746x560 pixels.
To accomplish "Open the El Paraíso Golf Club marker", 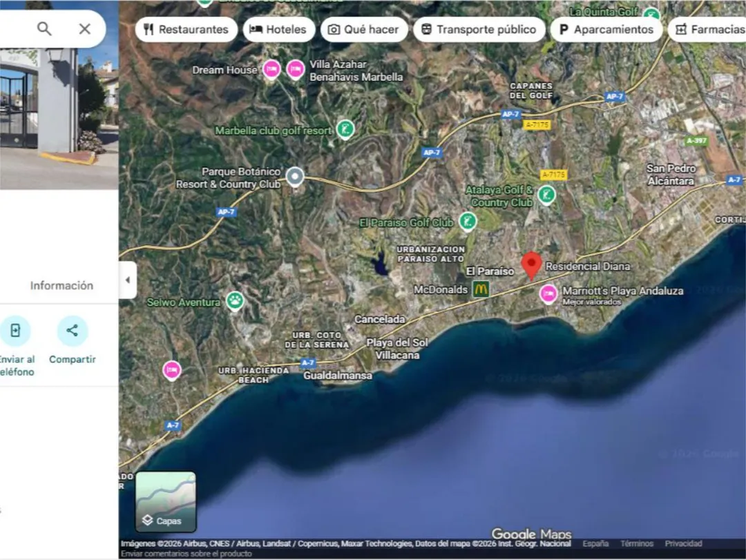I will (x=468, y=222).
